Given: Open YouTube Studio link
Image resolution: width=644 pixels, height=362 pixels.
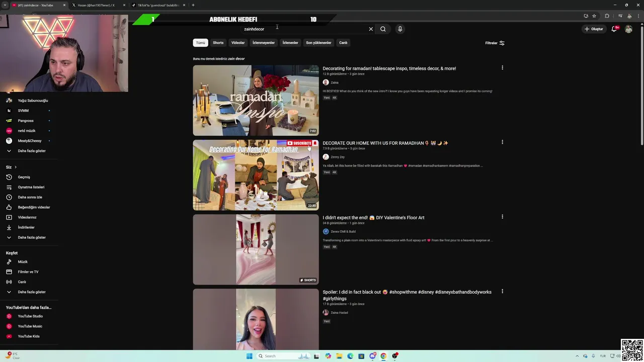Looking at the screenshot, I should 29,316.
